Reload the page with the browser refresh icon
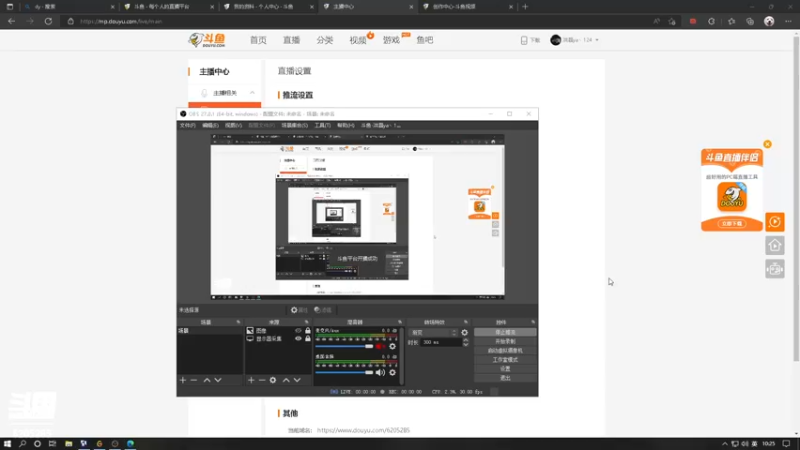Viewport: 800px width, 450px height. click(x=48, y=21)
